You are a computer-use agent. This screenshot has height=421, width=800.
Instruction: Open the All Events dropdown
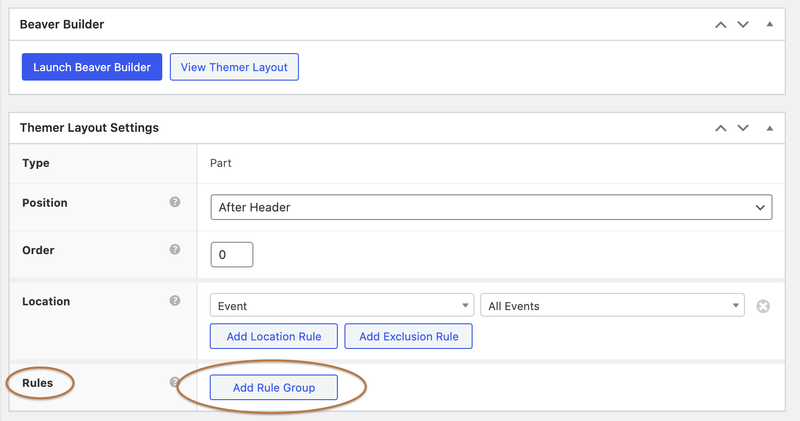[612, 306]
